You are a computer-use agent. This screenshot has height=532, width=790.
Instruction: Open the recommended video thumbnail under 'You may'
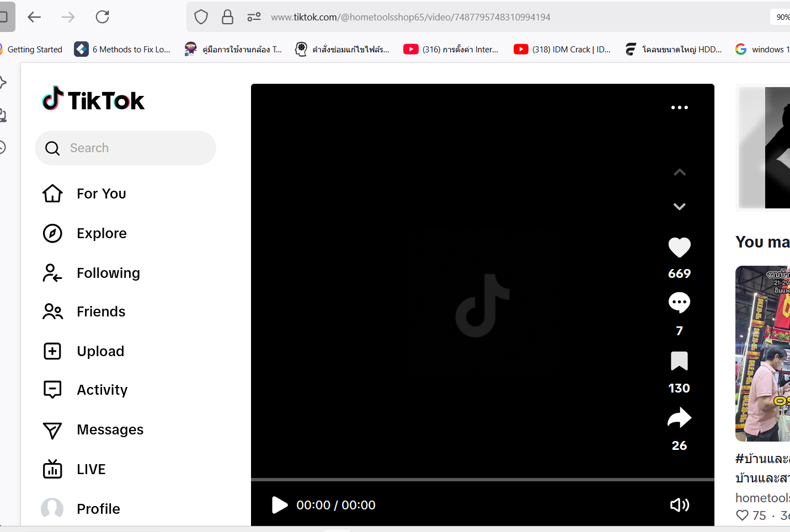763,353
